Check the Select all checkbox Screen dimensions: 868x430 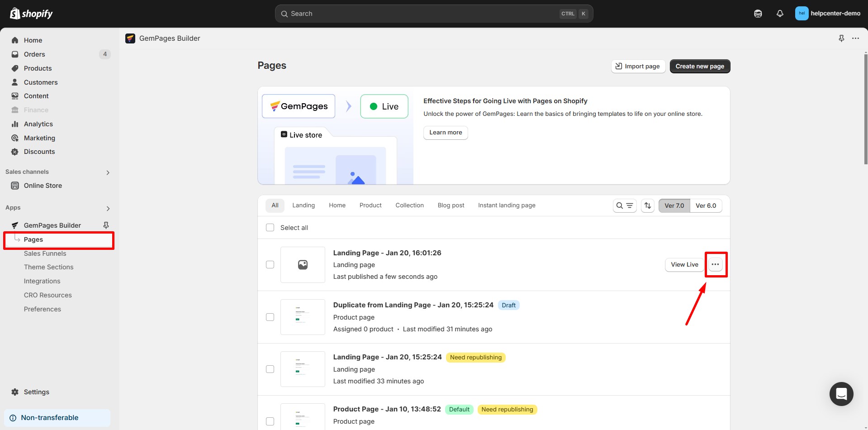tap(270, 228)
